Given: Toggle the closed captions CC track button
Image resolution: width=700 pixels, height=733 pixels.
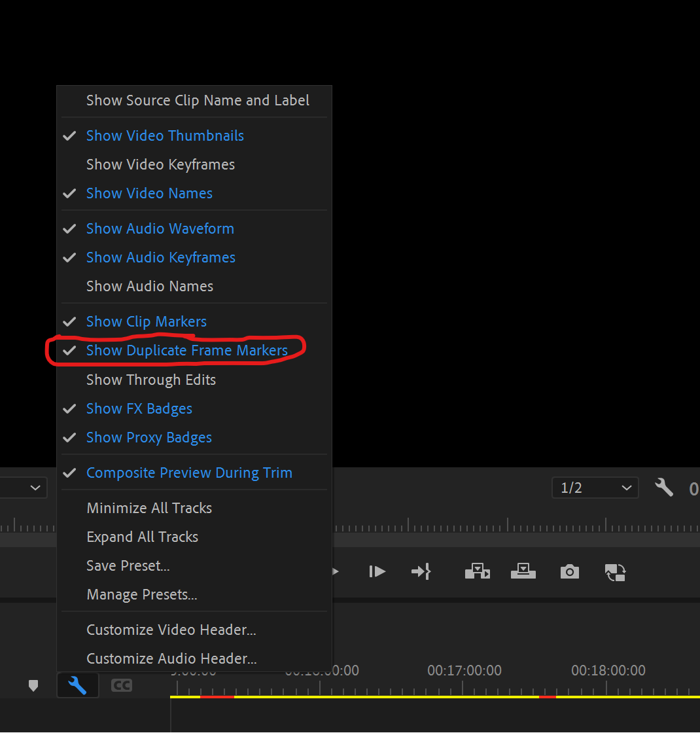Looking at the screenshot, I should pos(122,685).
